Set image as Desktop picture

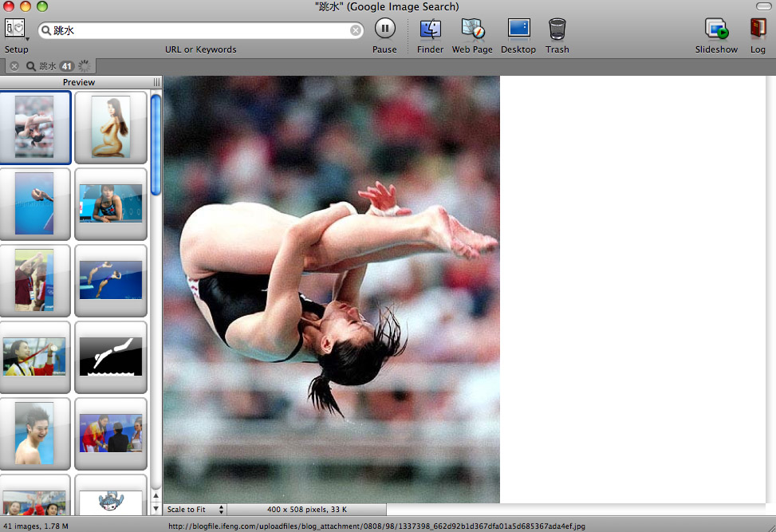click(x=518, y=30)
